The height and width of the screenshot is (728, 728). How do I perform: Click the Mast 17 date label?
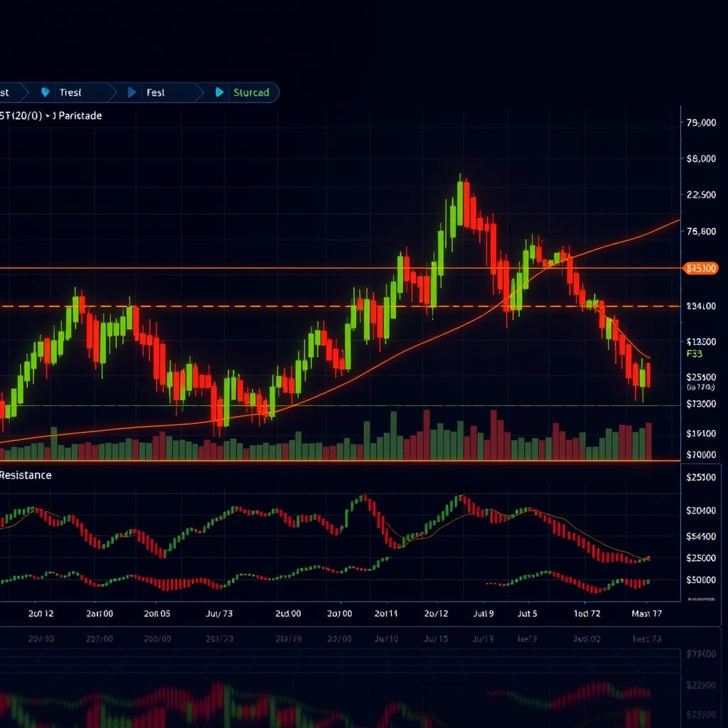(x=647, y=614)
